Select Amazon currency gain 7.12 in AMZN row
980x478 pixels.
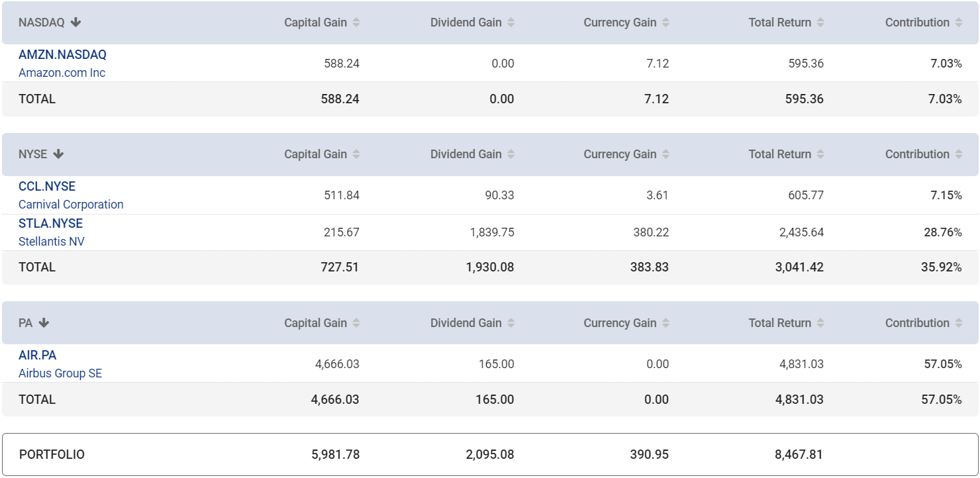(x=658, y=64)
